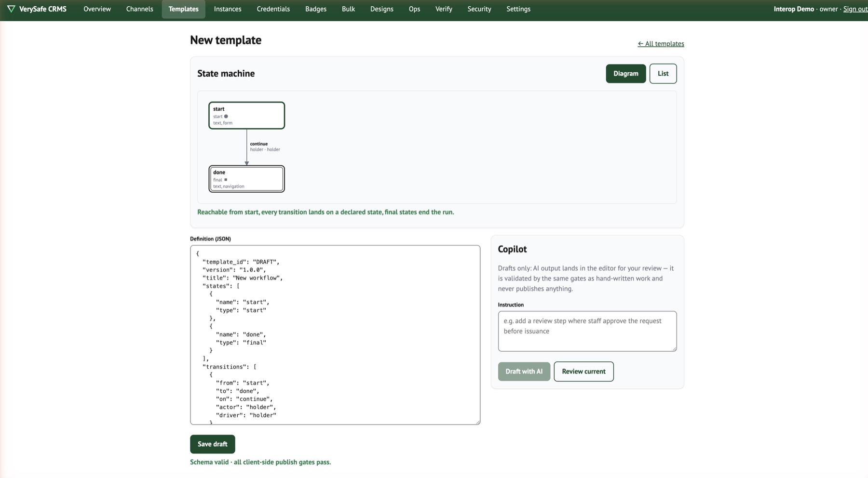The height and width of the screenshot is (478, 868).
Task: Click the Instruction box resize handle
Action: click(674, 348)
